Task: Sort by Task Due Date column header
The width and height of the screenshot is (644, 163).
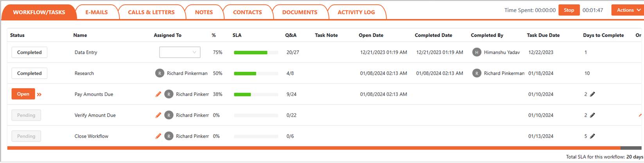Action: pyautogui.click(x=543, y=35)
